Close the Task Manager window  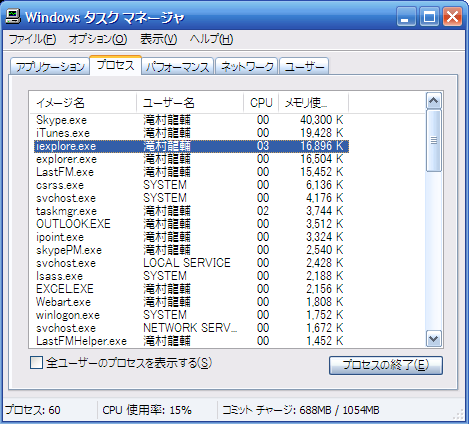[x=452, y=17]
